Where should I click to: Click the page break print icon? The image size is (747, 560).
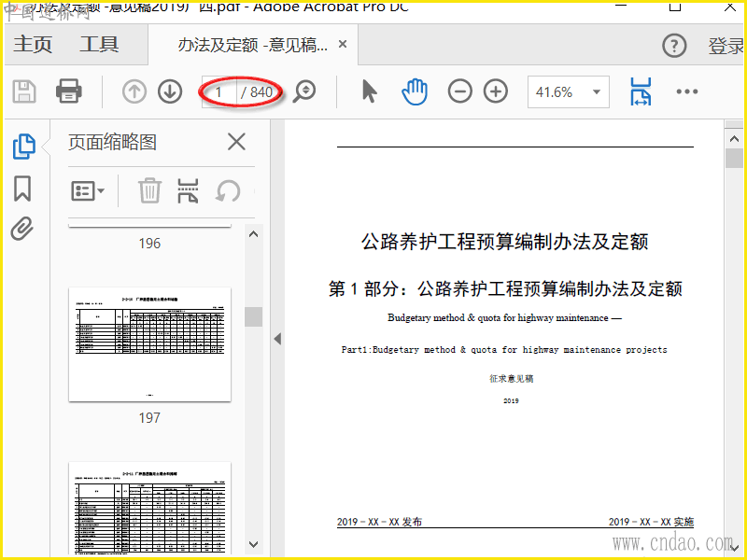(188, 191)
